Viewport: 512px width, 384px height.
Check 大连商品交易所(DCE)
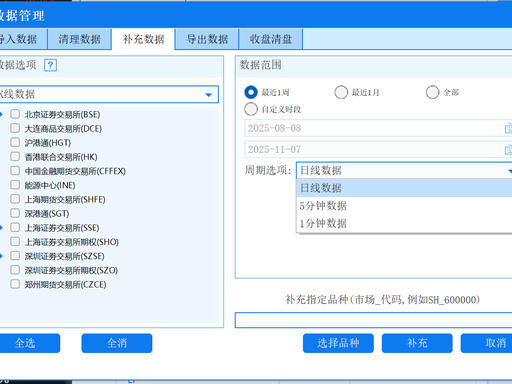pos(15,128)
